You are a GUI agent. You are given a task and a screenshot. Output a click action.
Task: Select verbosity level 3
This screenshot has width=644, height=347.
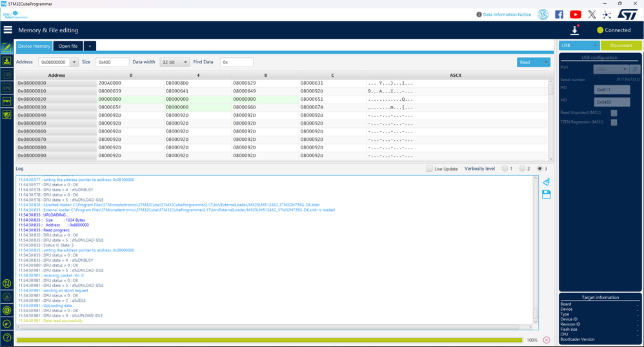[539, 169]
